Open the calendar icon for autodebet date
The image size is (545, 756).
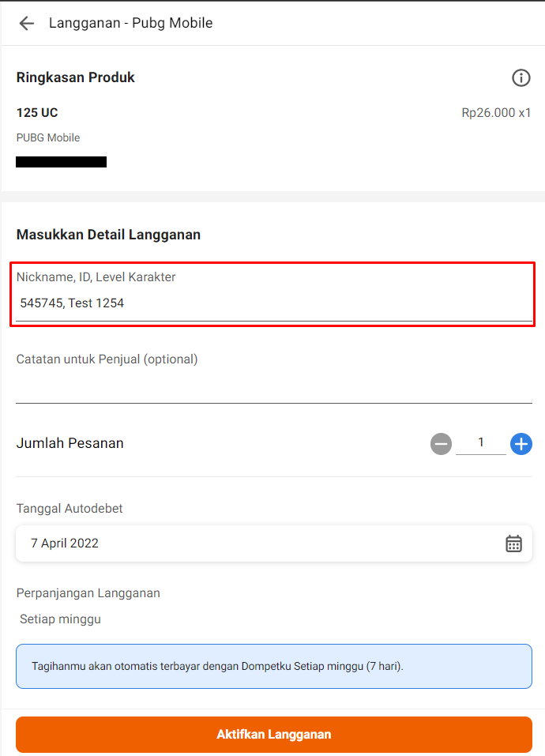[x=513, y=543]
